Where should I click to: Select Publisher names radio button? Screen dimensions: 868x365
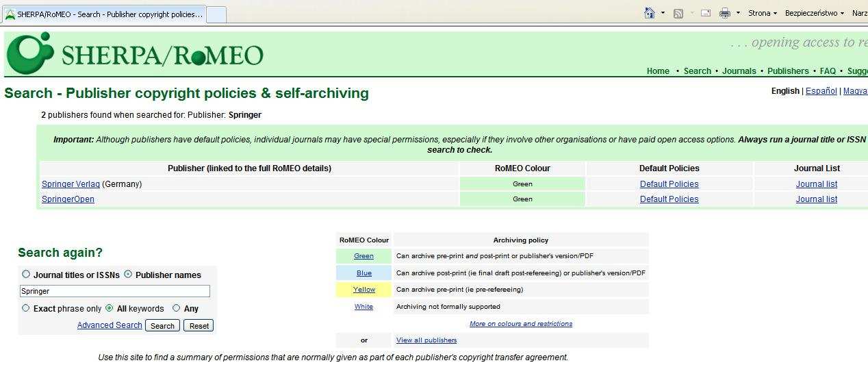(x=128, y=274)
